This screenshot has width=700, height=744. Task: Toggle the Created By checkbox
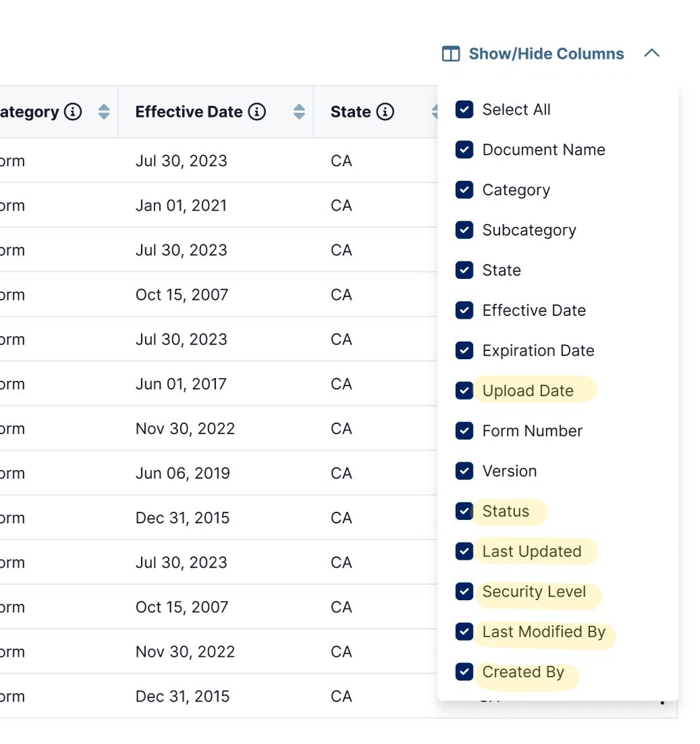[464, 672]
